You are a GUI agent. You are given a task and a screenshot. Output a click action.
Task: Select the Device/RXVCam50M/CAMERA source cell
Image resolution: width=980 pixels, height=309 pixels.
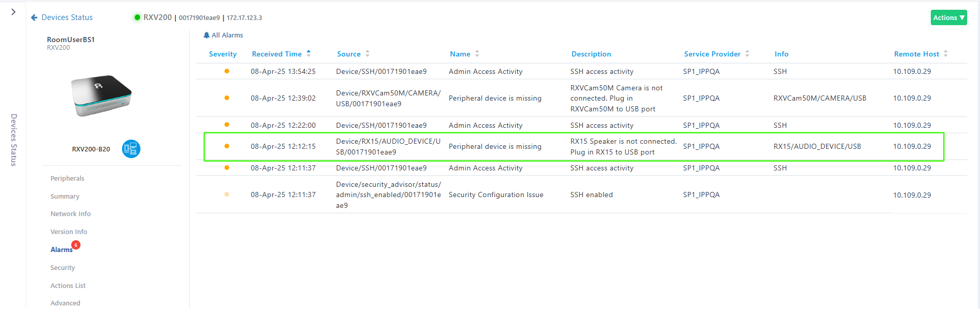point(388,99)
